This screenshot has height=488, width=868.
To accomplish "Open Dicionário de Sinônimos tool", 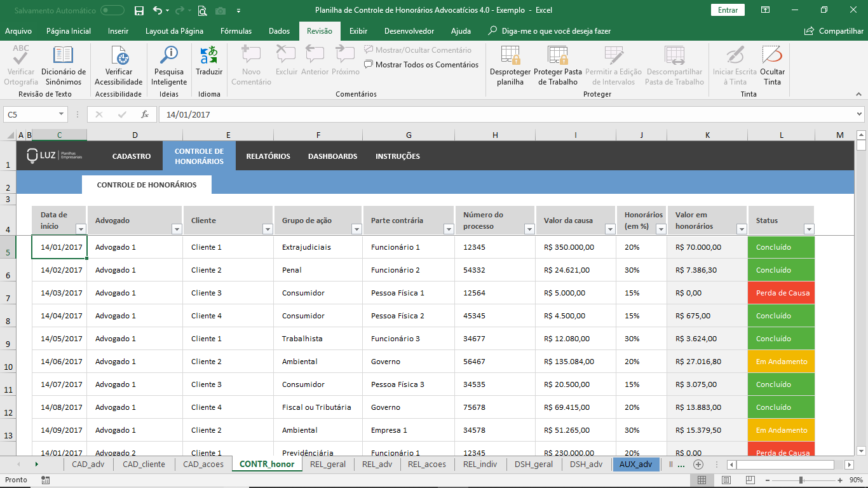I will tap(64, 65).
